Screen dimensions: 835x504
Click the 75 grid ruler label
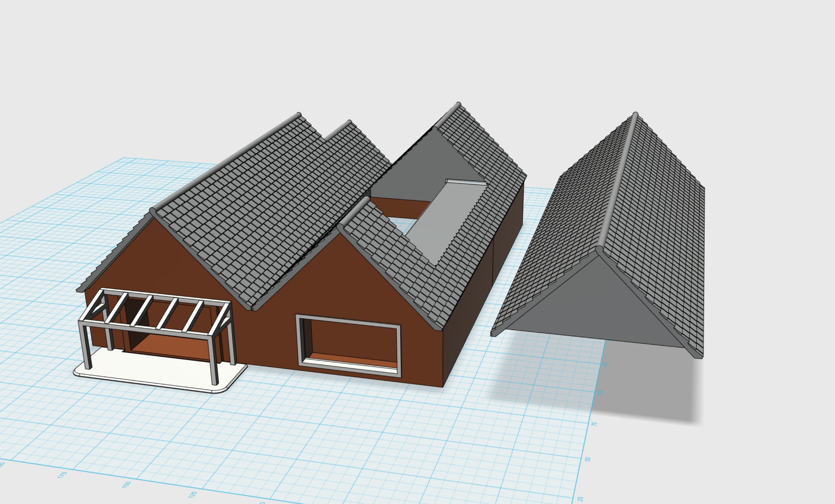pyautogui.click(x=594, y=424)
